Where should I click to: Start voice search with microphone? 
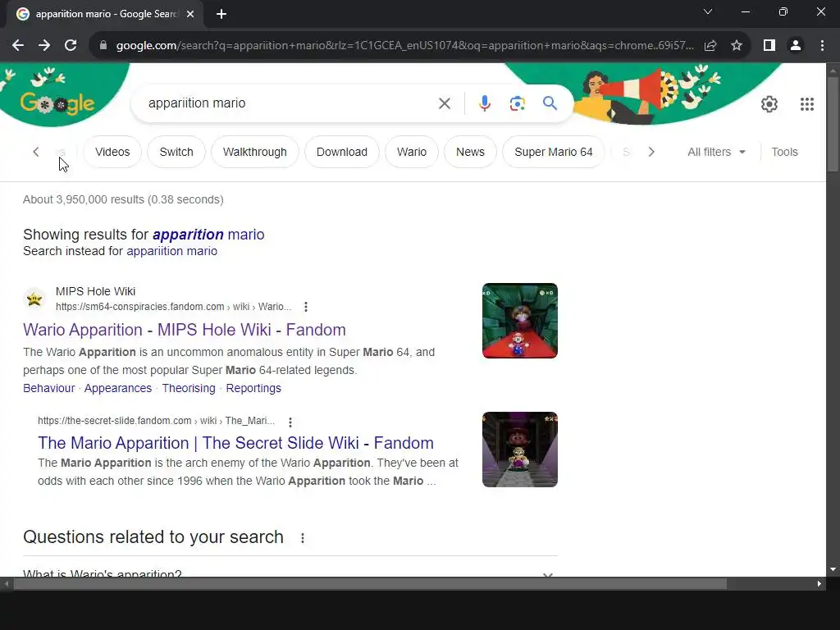click(484, 103)
